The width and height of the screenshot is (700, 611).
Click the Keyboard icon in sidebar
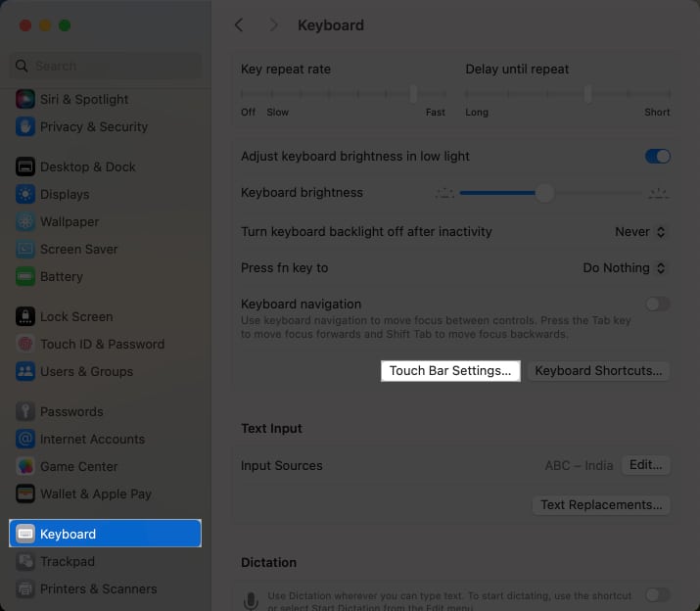(x=25, y=534)
